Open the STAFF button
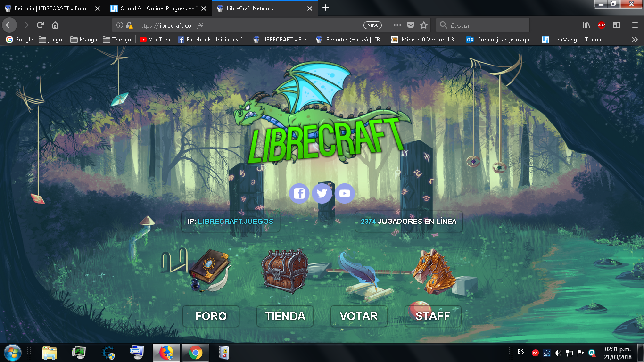 click(433, 316)
